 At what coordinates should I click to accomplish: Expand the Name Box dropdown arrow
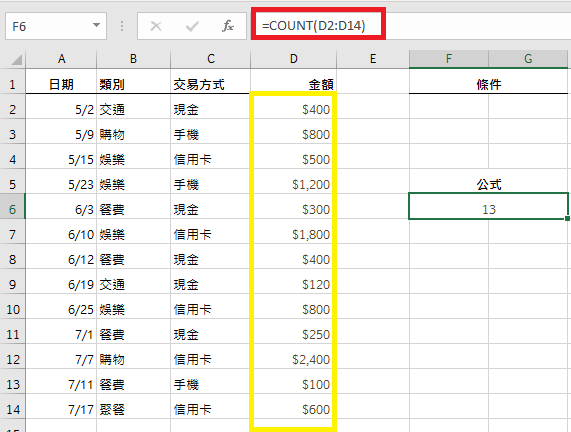pyautogui.click(x=97, y=25)
